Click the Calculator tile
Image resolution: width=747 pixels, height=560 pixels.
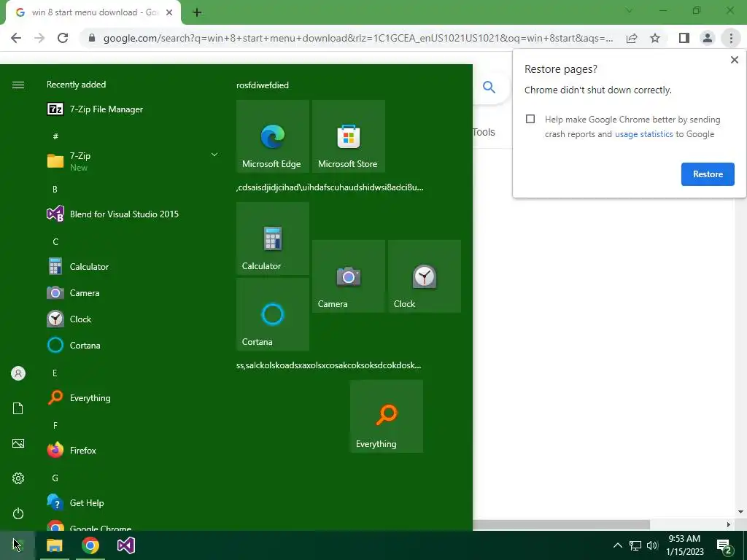(273, 238)
